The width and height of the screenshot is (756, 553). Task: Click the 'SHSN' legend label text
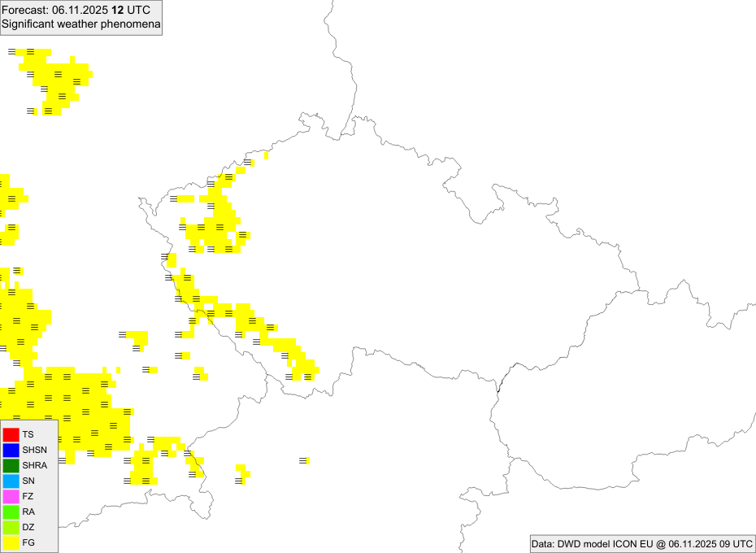pos(35,451)
